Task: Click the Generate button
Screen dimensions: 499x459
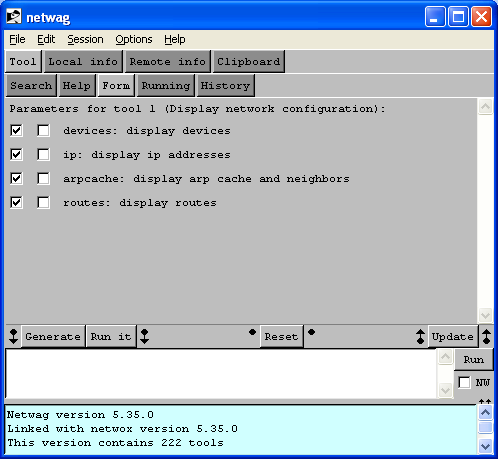Action: [x=53, y=337]
